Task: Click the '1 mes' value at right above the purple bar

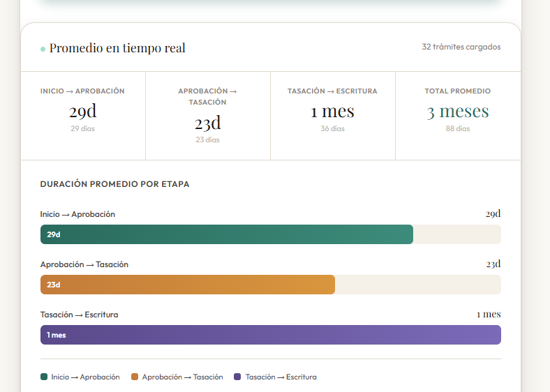Action: tap(489, 314)
